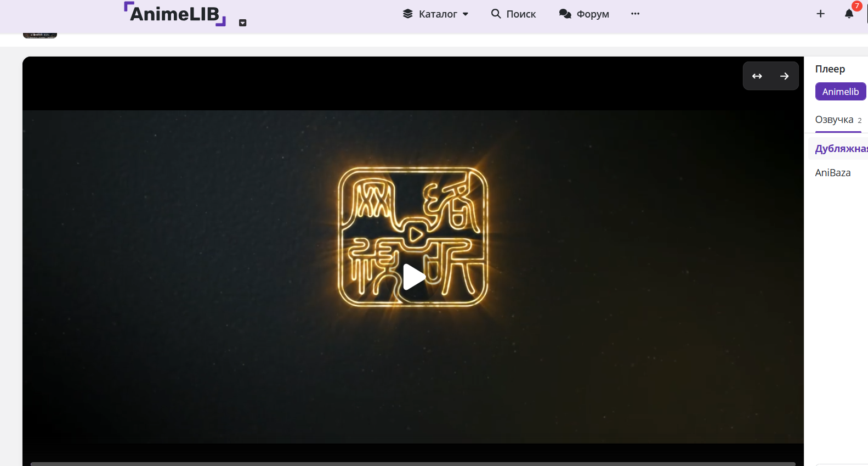The image size is (868, 466).
Task: Go to the Форум section
Action: (584, 14)
